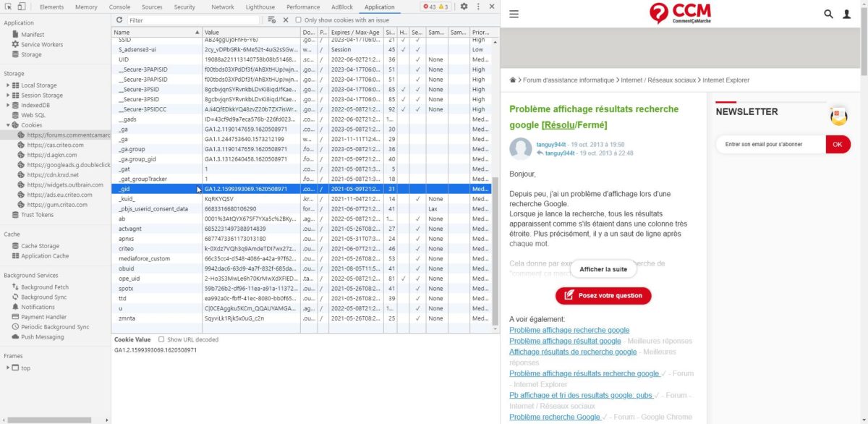The height and width of the screenshot is (424, 868).
Task: Refresh the cookies table
Action: pyautogui.click(x=119, y=20)
